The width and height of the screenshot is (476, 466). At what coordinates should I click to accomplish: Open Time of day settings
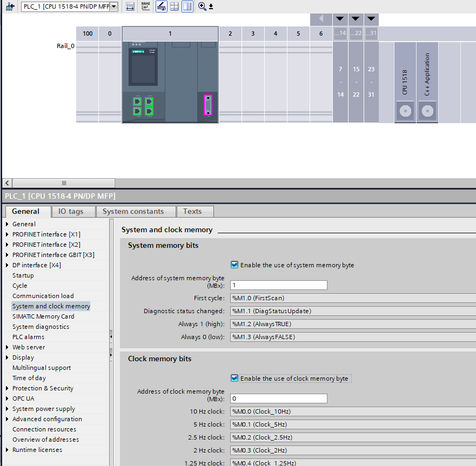point(29,379)
